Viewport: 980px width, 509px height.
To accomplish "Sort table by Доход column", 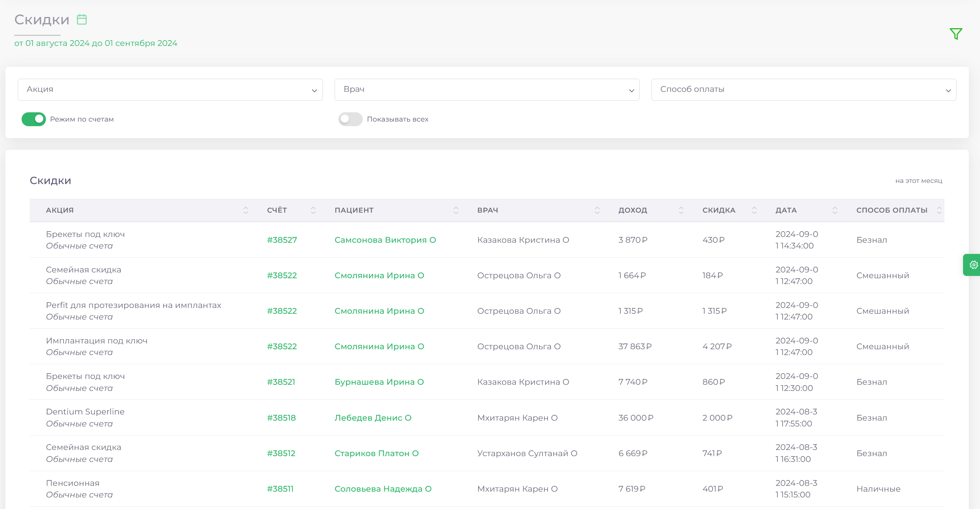I will [x=681, y=210].
